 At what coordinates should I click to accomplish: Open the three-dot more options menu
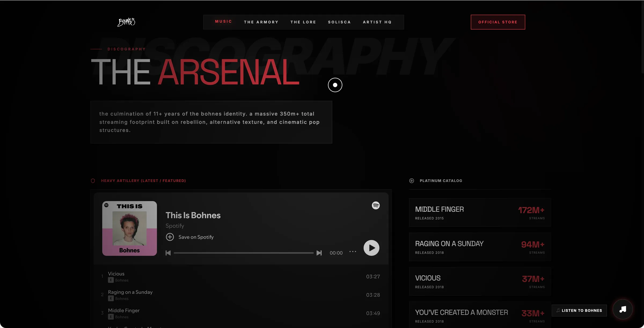point(353,252)
